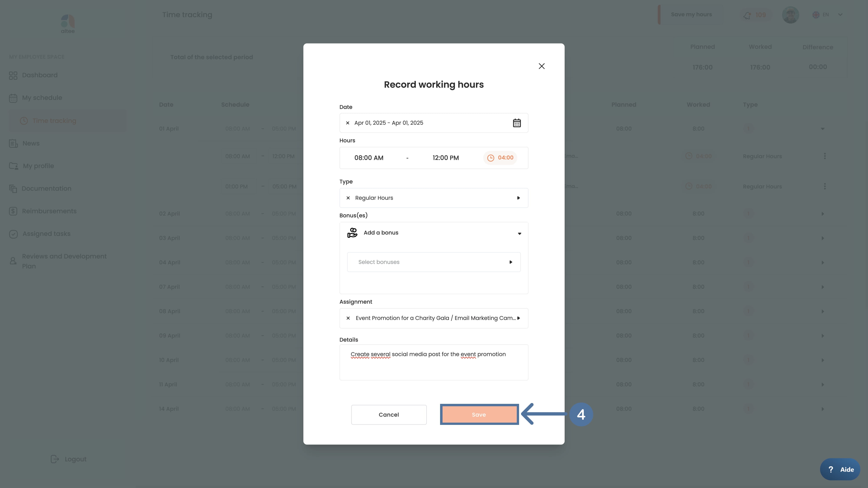
Task: Log out using the Logout link
Action: point(76,459)
